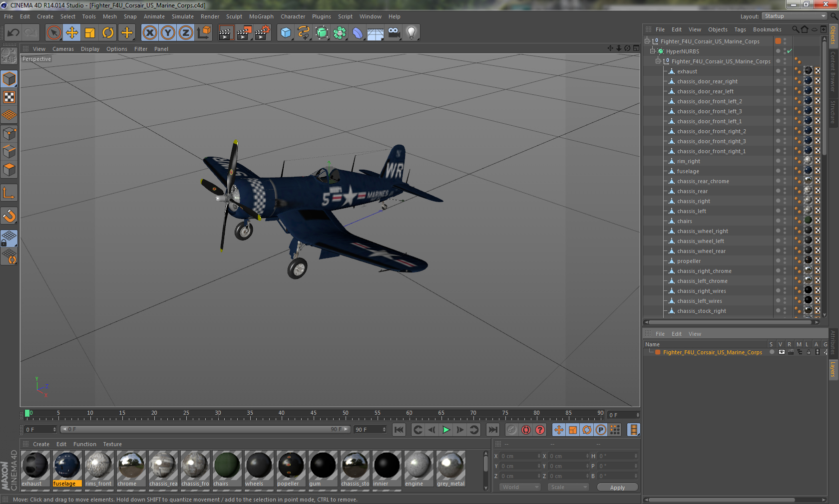Click the Apply button

[617, 488]
